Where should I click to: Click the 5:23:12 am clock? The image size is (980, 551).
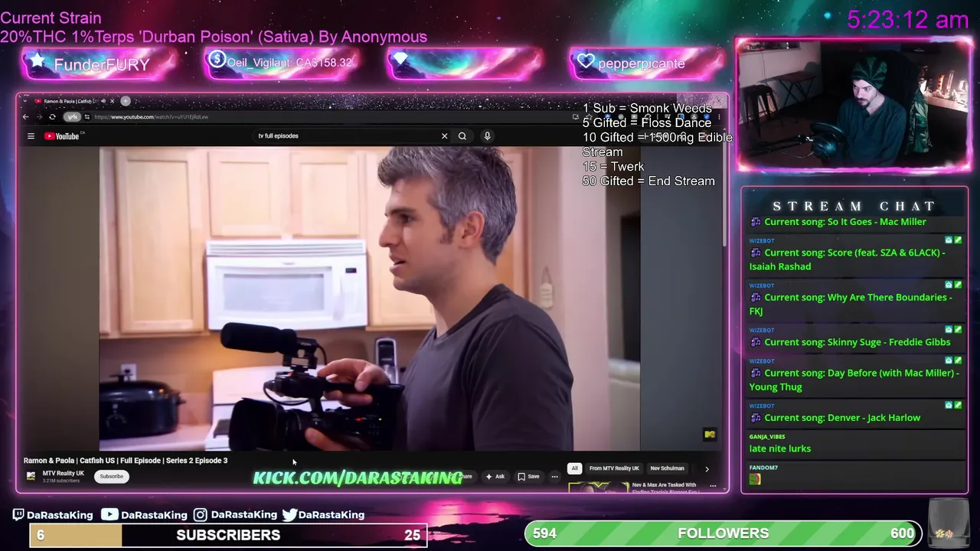908,19
